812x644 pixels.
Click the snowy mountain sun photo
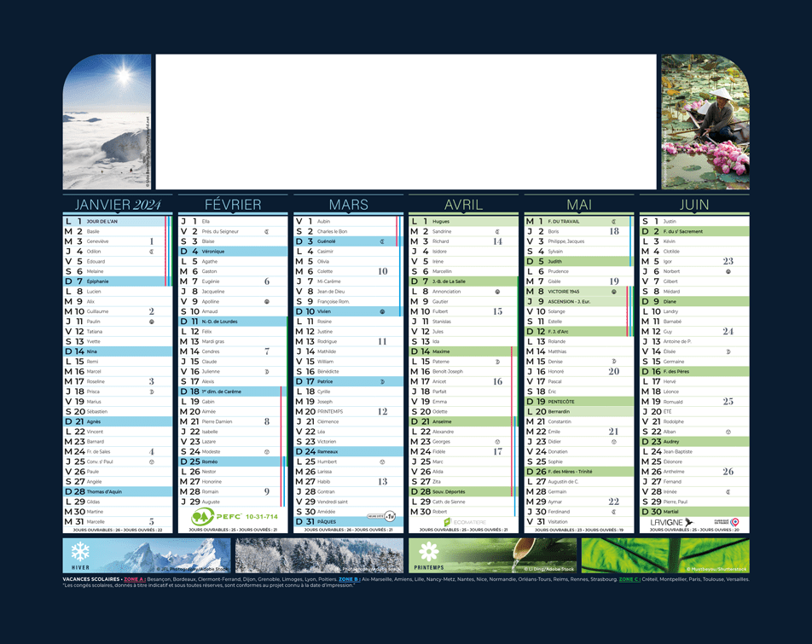tap(106, 122)
